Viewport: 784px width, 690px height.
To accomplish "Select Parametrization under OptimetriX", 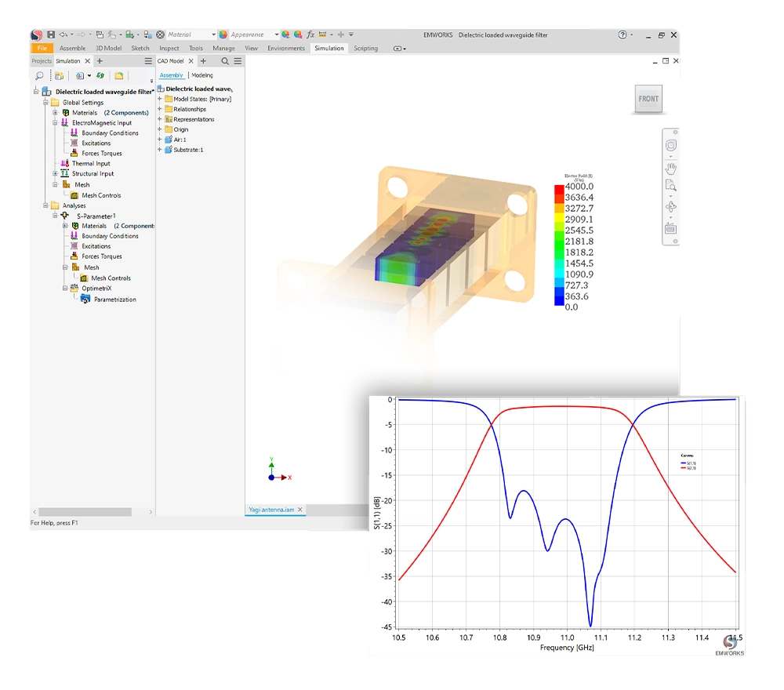I will (x=114, y=300).
